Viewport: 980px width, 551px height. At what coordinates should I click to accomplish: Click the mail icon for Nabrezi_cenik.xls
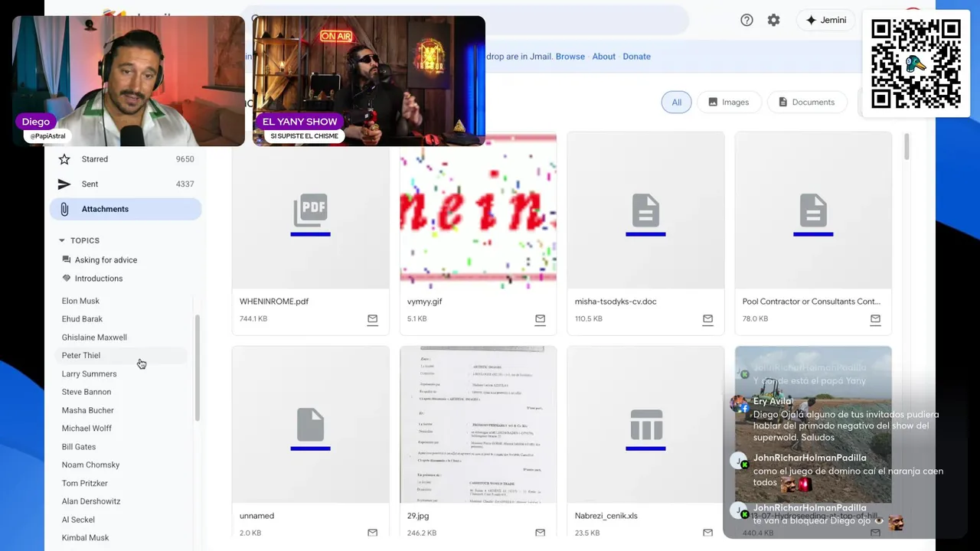(707, 533)
